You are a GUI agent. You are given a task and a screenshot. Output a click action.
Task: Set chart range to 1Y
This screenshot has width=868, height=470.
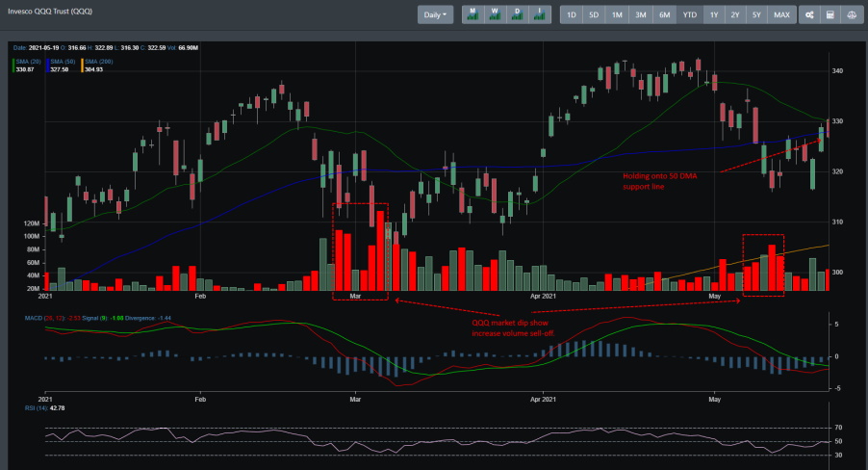[714, 15]
